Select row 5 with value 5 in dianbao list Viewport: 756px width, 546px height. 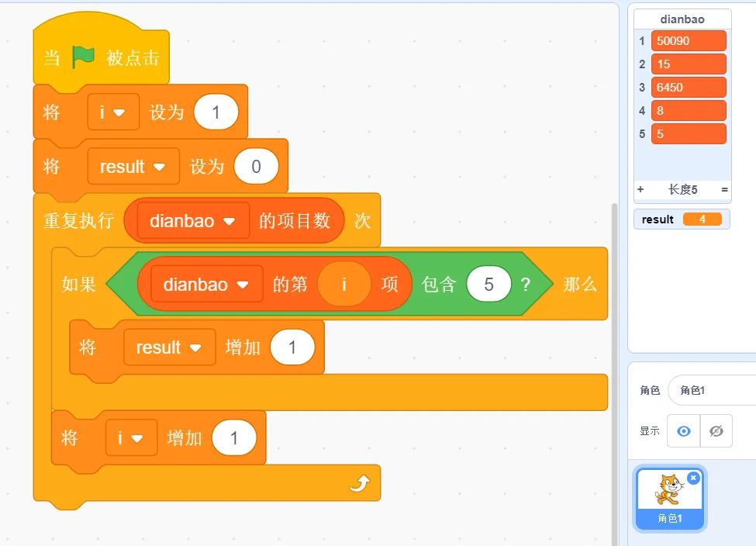click(689, 133)
